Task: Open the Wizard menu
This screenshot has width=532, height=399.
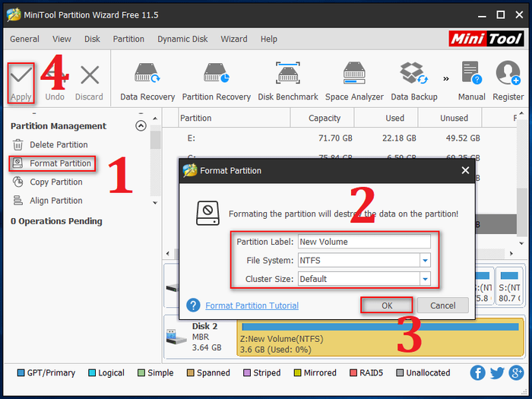Action: click(234, 39)
